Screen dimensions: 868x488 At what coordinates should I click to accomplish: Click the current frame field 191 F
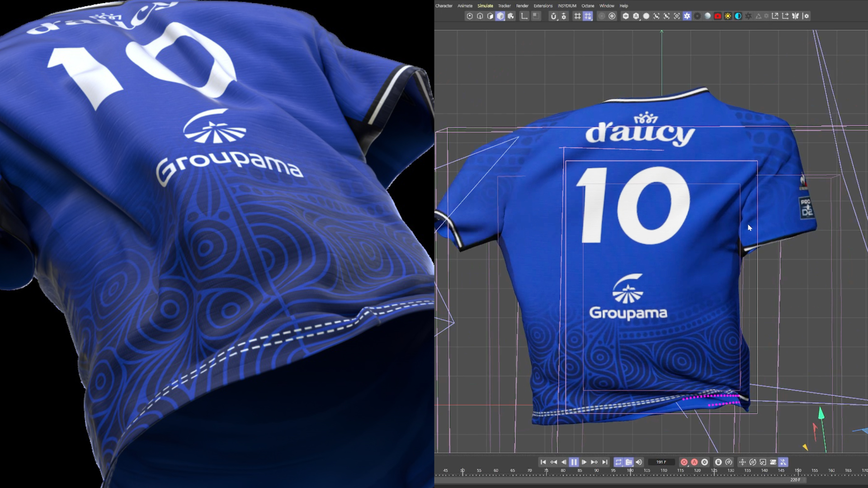(x=661, y=462)
